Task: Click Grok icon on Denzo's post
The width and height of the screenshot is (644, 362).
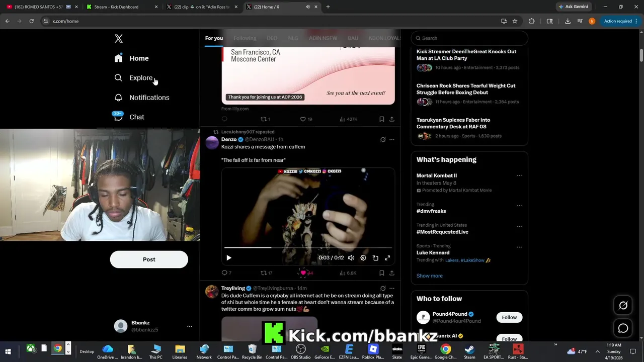Action: [x=383, y=140]
